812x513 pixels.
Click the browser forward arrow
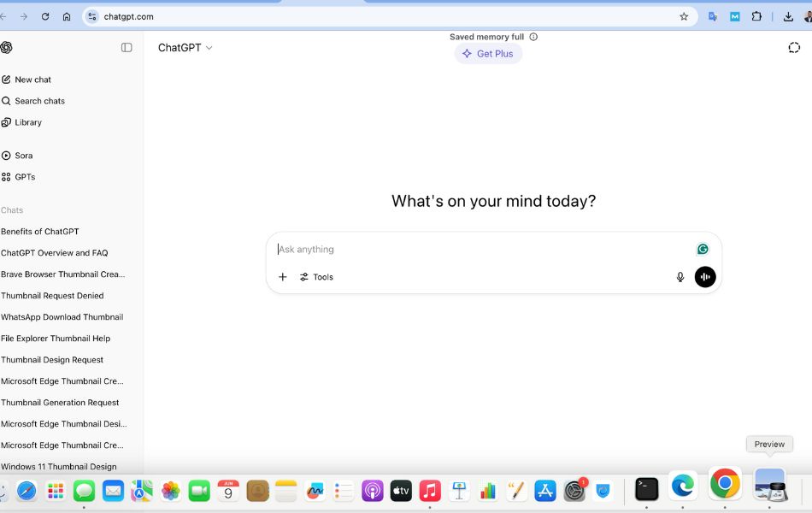pos(24,16)
